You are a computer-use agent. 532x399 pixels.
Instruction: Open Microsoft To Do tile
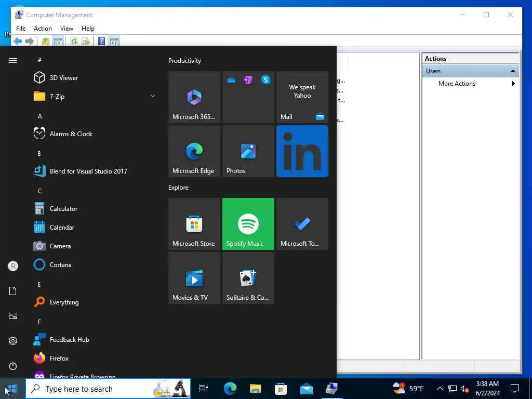click(x=302, y=224)
